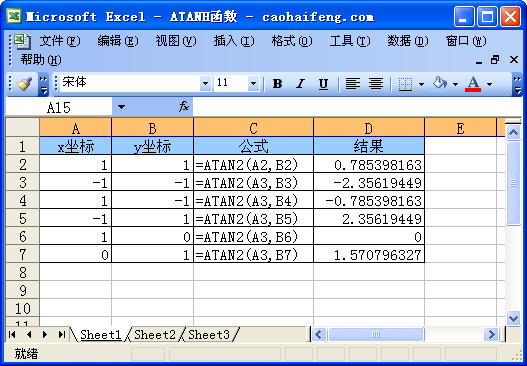The width and height of the screenshot is (527, 366).
Task: Click the Select All corner button
Action: (23, 127)
